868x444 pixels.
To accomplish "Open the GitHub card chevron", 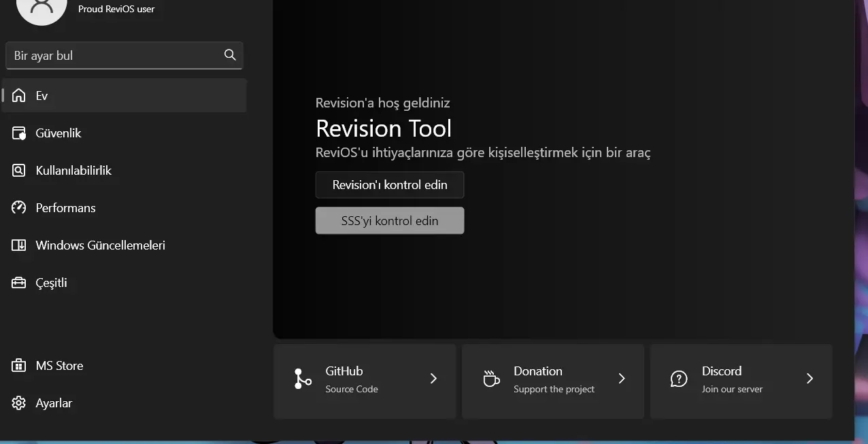I will click(x=433, y=379).
